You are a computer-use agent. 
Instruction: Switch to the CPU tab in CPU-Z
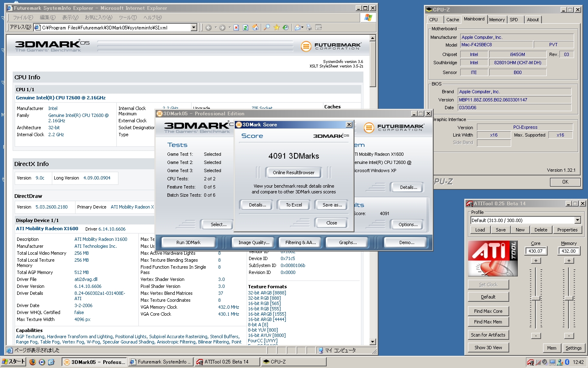pyautogui.click(x=434, y=20)
